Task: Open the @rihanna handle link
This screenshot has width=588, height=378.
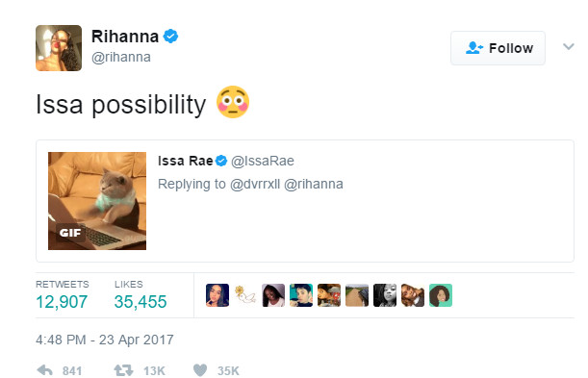Action: (121, 58)
